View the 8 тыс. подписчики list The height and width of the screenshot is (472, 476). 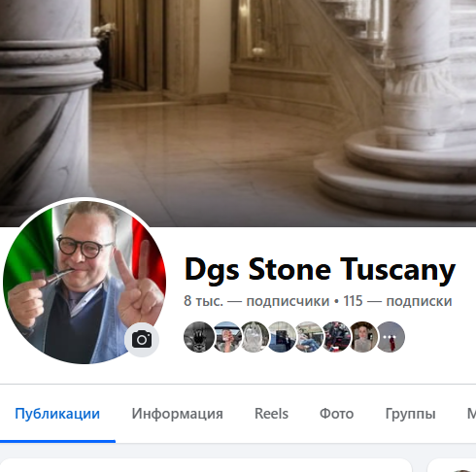click(x=256, y=301)
